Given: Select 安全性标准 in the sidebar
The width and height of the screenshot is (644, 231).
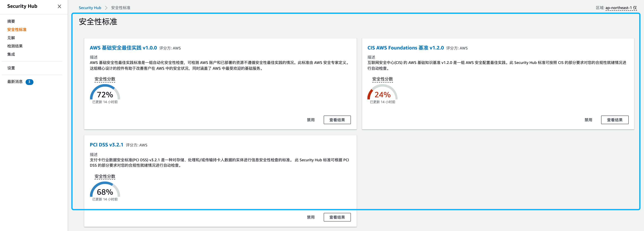Looking at the screenshot, I should click(x=17, y=30).
